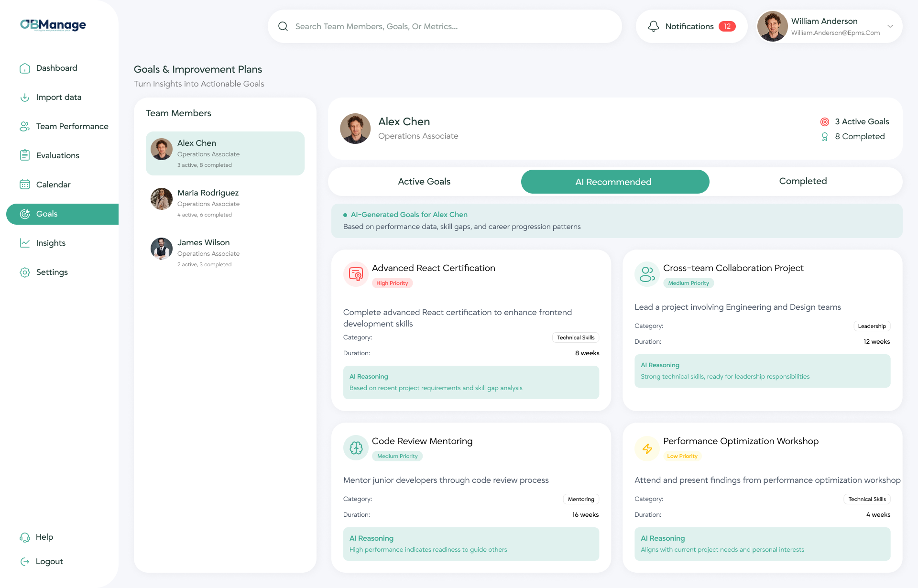Click the Alex Chen header avatar photo

(x=355, y=129)
